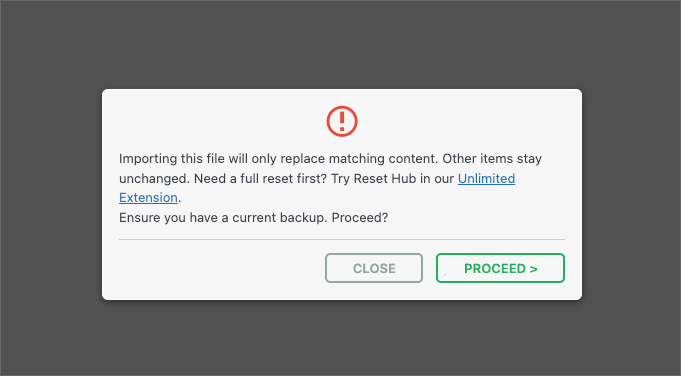Click the empty dialog area left of CLOSE
This screenshot has height=376, width=681.
click(221, 268)
